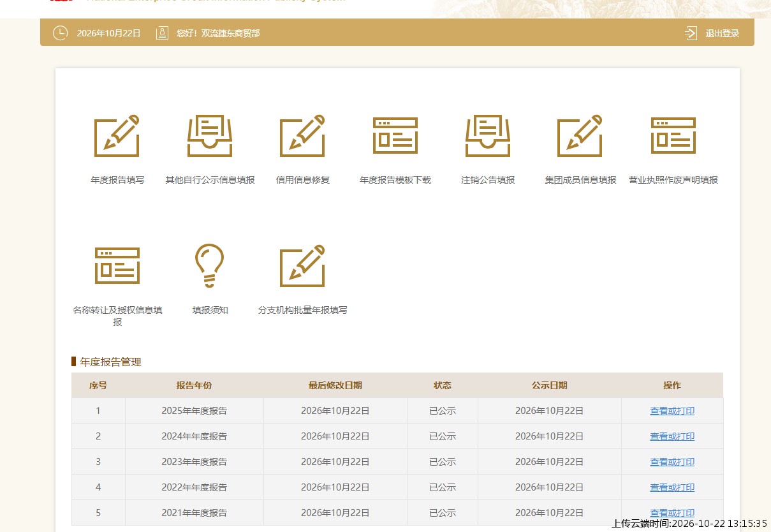The image size is (771, 532).
Task: Click the 您好！双流捷东商贸部 greeting
Action: click(218, 33)
